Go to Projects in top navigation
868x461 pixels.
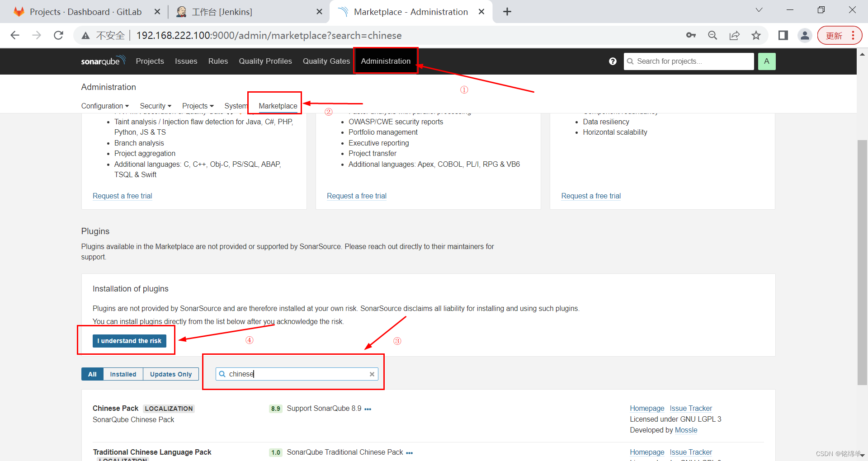click(x=150, y=61)
